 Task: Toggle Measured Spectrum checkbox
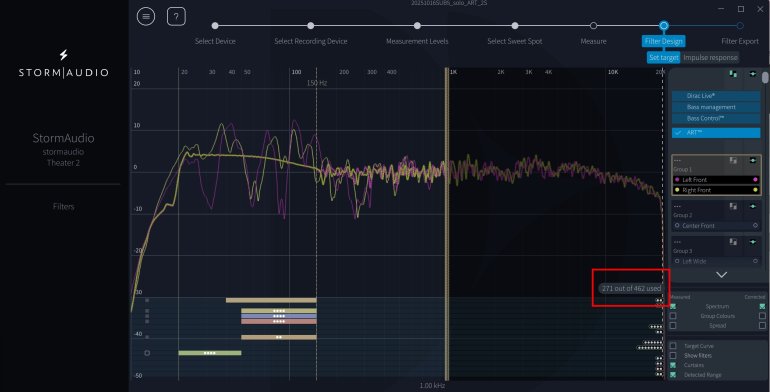pyautogui.click(x=673, y=306)
